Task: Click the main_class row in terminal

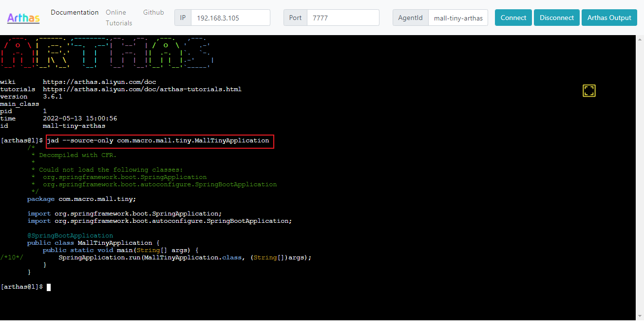Action: pyautogui.click(x=19, y=104)
